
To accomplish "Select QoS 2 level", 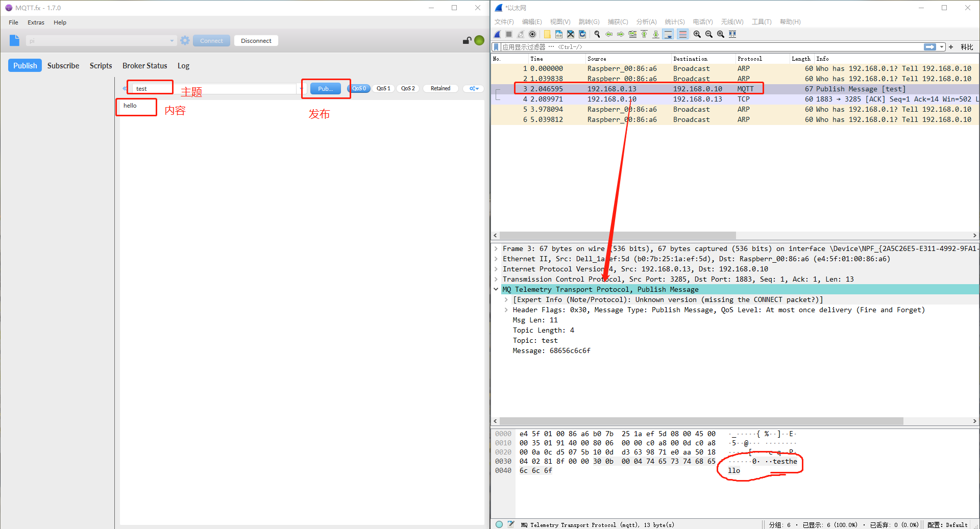I will [x=408, y=88].
